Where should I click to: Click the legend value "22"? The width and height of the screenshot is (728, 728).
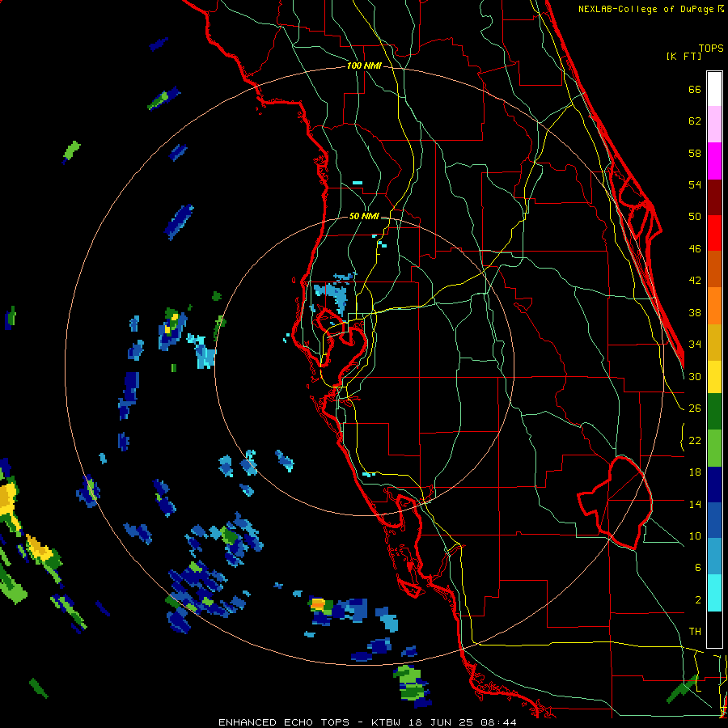[695, 441]
